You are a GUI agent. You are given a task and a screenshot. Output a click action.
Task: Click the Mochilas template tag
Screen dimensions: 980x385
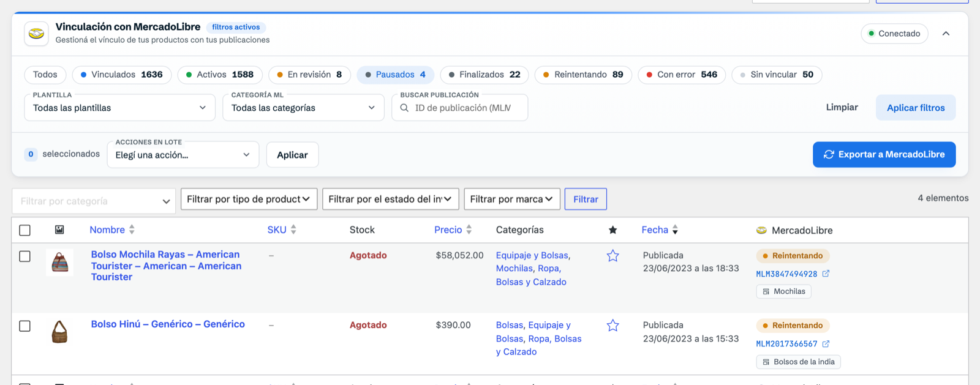click(783, 291)
